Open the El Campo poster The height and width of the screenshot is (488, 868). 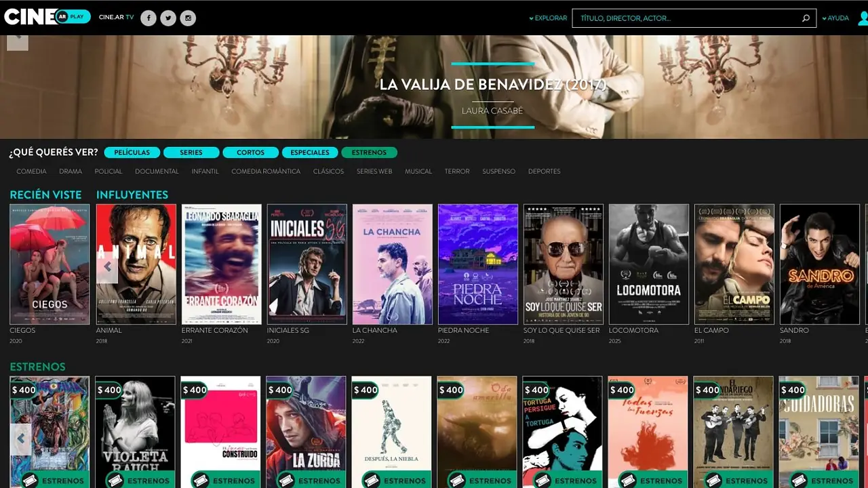(734, 264)
